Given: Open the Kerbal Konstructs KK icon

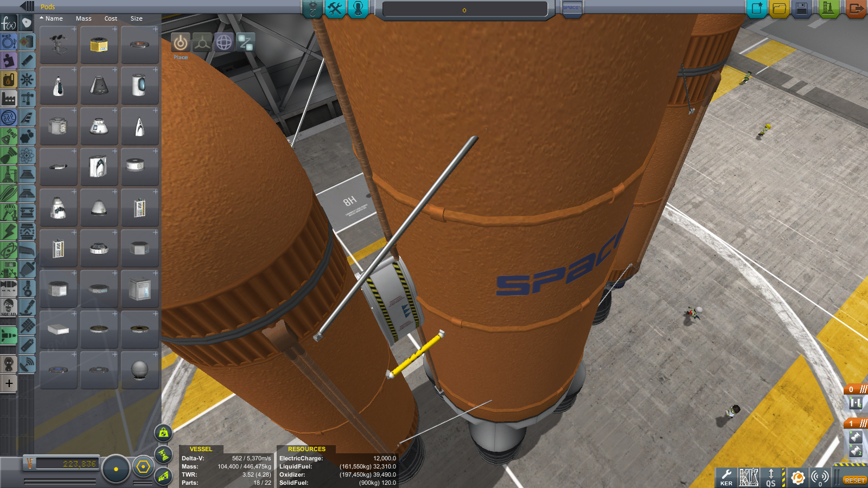Looking at the screenshot, I should pyautogui.click(x=749, y=477).
